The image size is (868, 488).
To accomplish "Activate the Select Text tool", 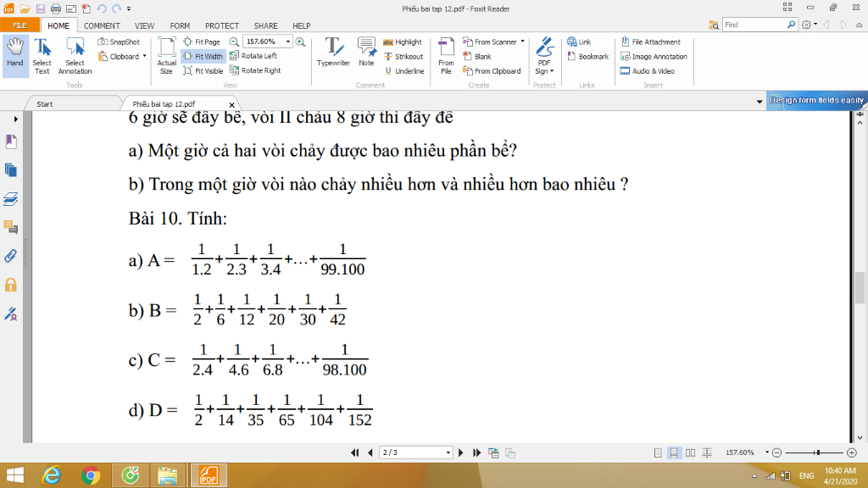I will [x=42, y=57].
